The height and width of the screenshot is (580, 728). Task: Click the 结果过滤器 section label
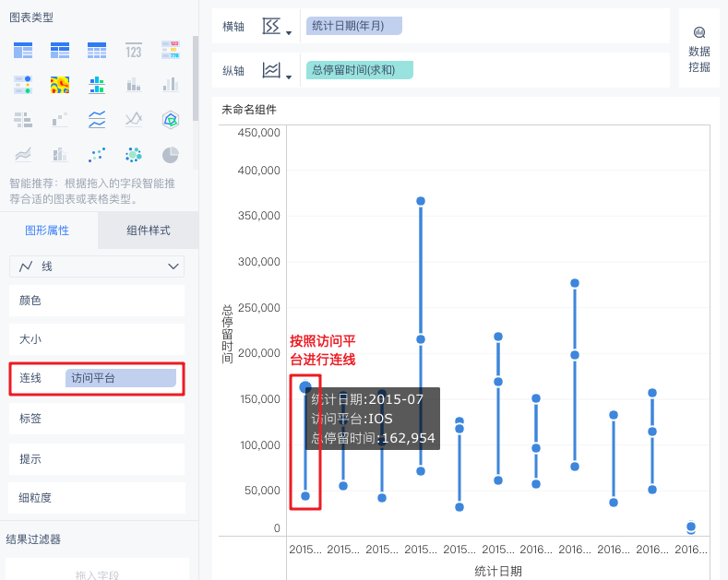click(x=33, y=539)
